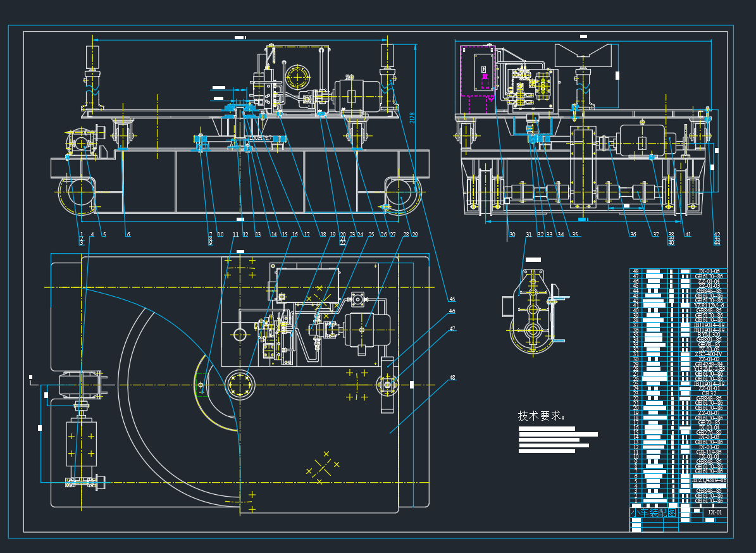Screen dimensions: 756x553
Task: Click the YZR112M-6 motor entry in parts list
Action: 709,306
